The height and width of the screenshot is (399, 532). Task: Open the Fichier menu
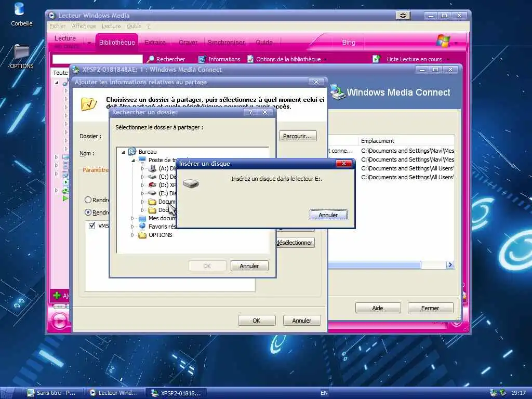(x=57, y=26)
